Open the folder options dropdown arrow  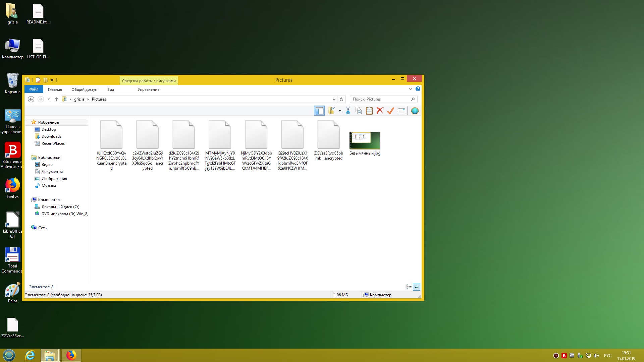(340, 111)
